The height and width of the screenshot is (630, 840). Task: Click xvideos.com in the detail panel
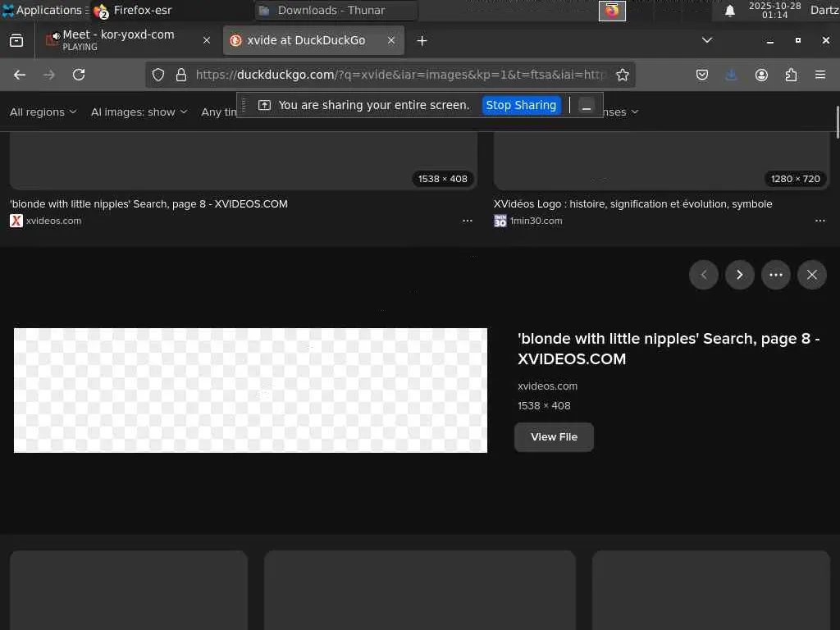tap(547, 386)
